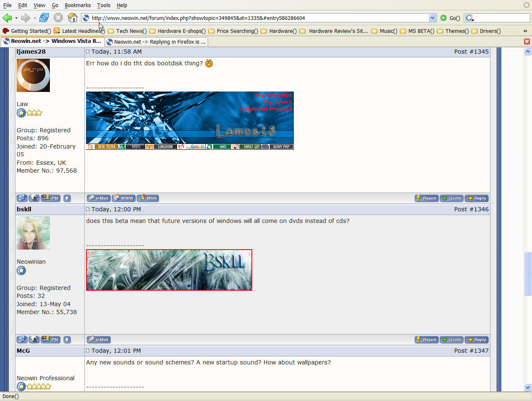Image resolution: width=532 pixels, height=401 pixels.
Task: Click the 'My specs' signature link
Action: pos(277,102)
